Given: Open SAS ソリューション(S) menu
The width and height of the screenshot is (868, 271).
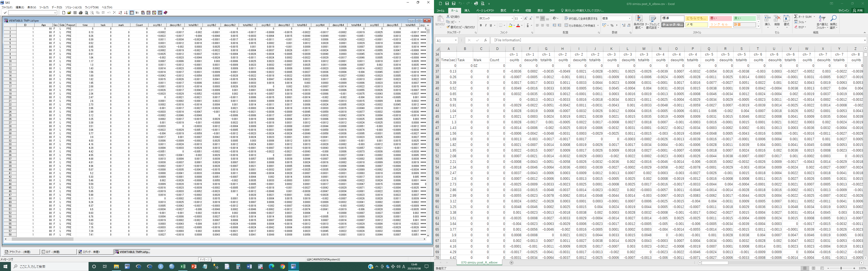Looking at the screenshot, I should (x=73, y=7).
